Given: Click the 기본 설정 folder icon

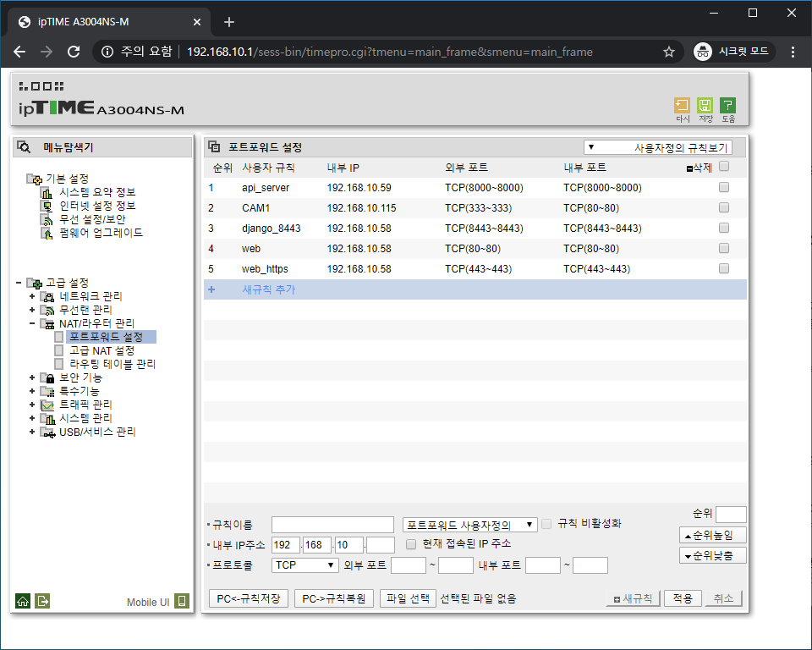Looking at the screenshot, I should tap(35, 179).
